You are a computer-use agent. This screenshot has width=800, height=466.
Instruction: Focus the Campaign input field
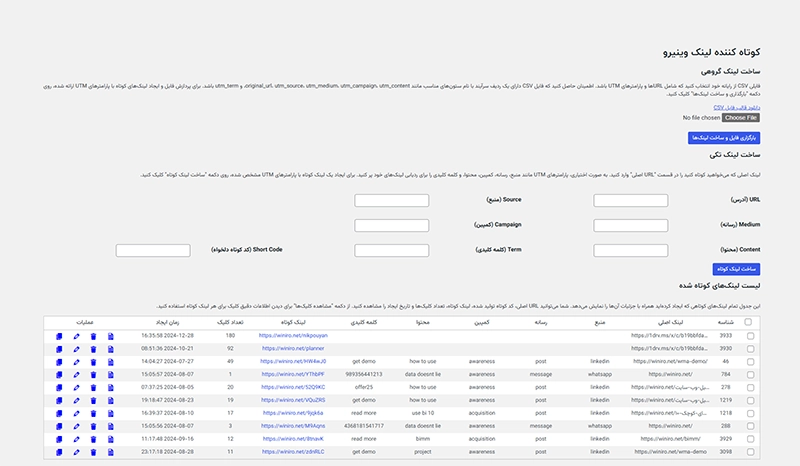point(392,225)
